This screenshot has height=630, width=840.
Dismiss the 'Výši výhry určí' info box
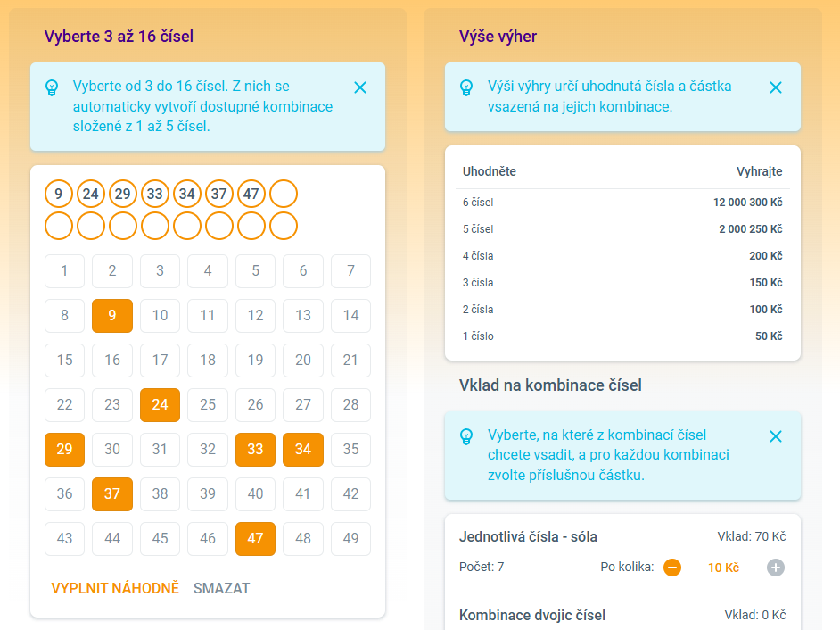click(x=776, y=87)
